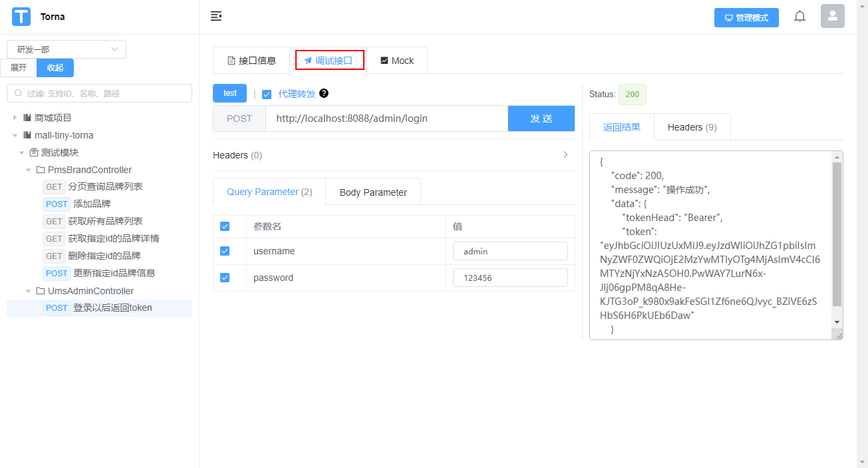Collapse the mall-tiny-torna tree node arrow
Image resolution: width=868 pixels, height=468 pixels.
[15, 135]
